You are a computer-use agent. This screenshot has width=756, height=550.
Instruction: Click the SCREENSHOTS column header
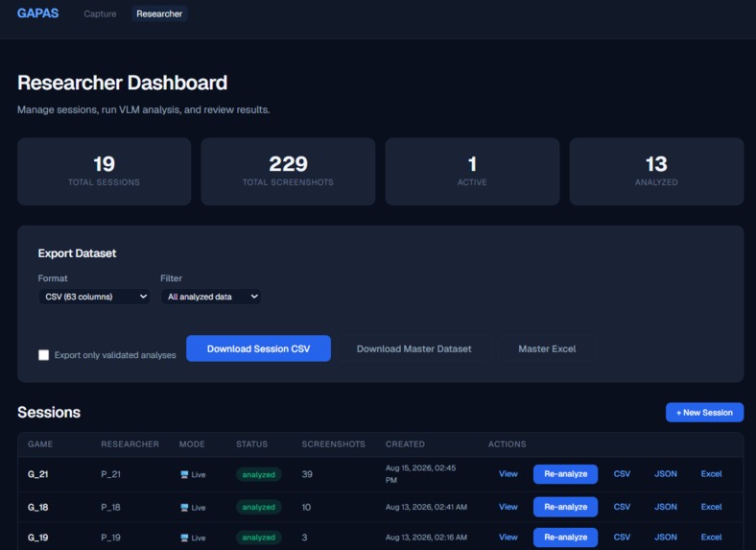(x=333, y=443)
